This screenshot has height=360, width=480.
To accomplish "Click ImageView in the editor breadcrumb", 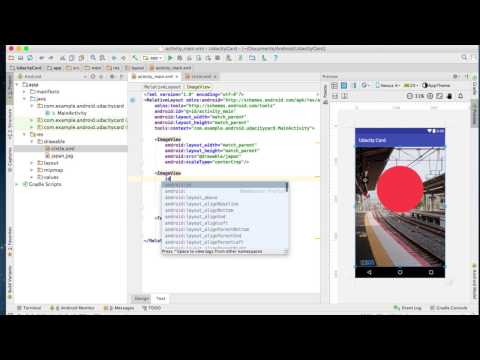I will tap(198, 87).
